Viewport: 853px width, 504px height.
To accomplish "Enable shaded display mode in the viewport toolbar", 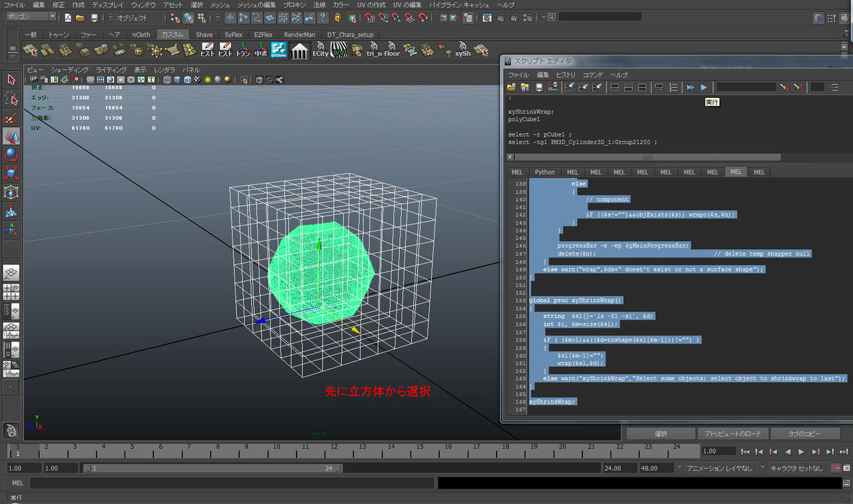I will [x=176, y=78].
